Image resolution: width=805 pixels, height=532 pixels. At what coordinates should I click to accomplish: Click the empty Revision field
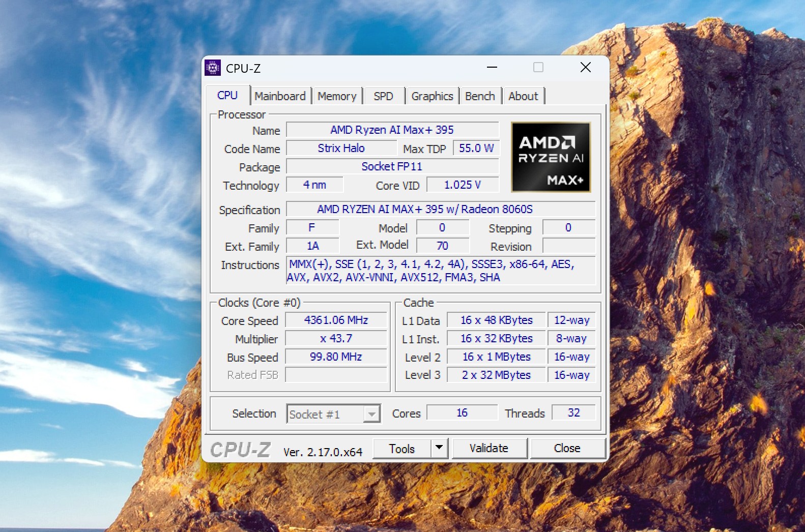click(569, 246)
